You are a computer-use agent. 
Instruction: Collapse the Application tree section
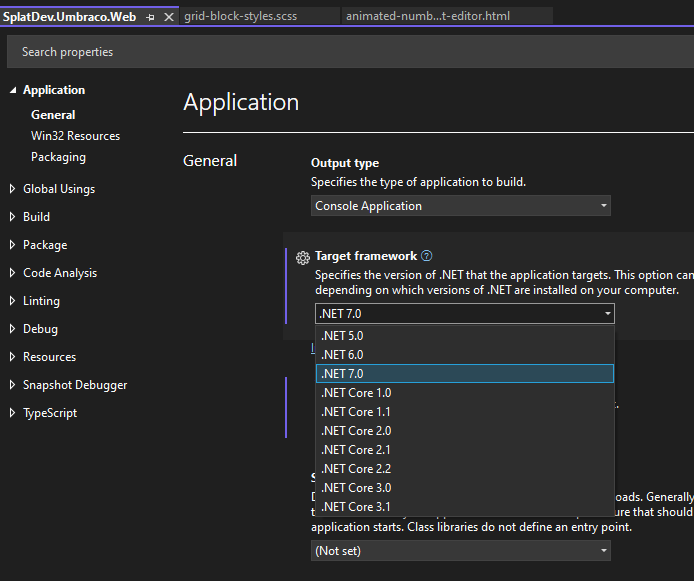tap(13, 90)
